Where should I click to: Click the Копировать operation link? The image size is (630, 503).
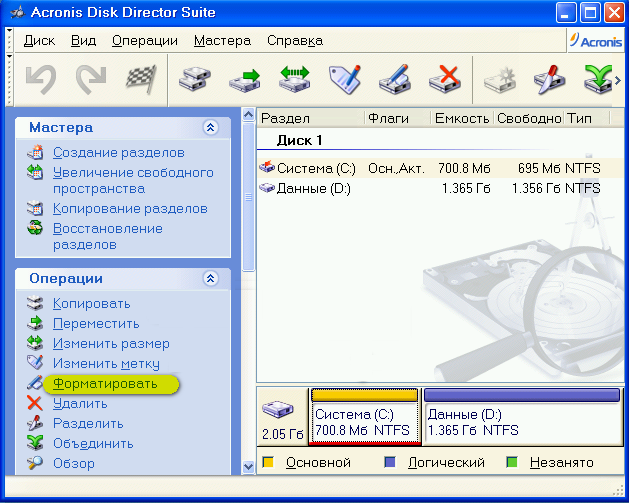[x=92, y=304]
